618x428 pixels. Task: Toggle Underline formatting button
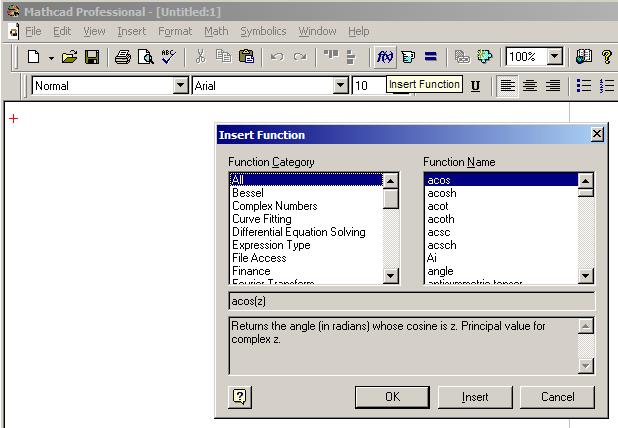[475, 86]
